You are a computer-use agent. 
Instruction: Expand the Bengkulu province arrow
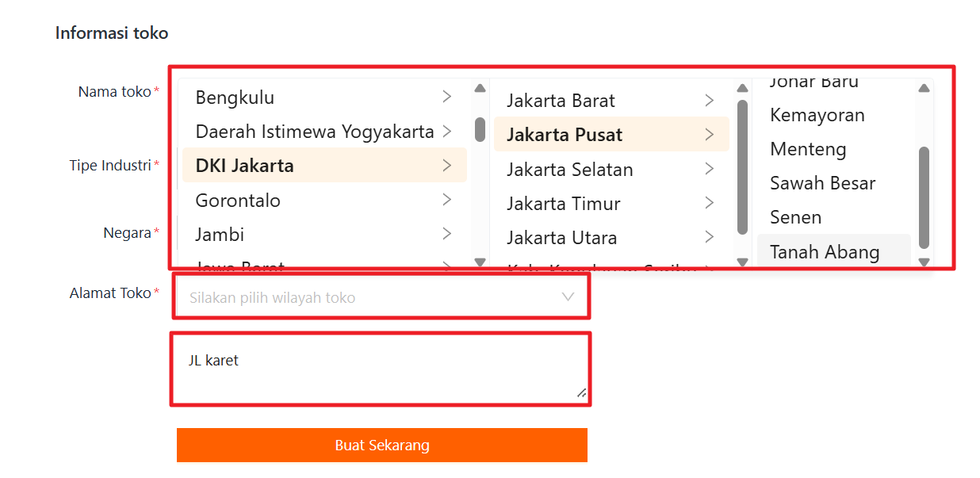447,97
